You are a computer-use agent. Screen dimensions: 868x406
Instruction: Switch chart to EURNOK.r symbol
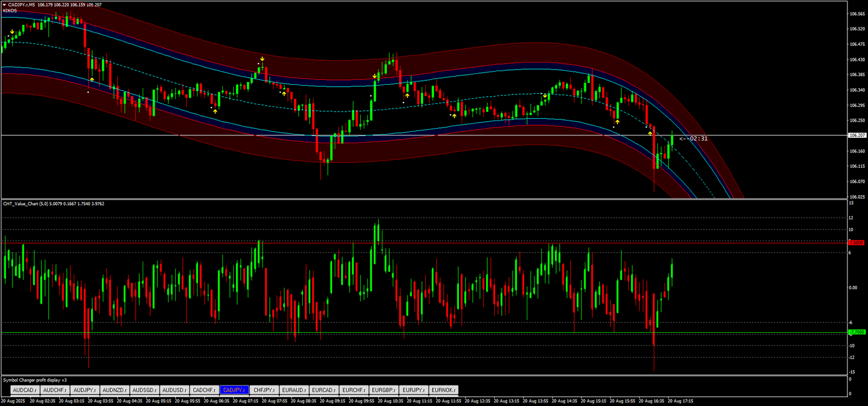[444, 390]
